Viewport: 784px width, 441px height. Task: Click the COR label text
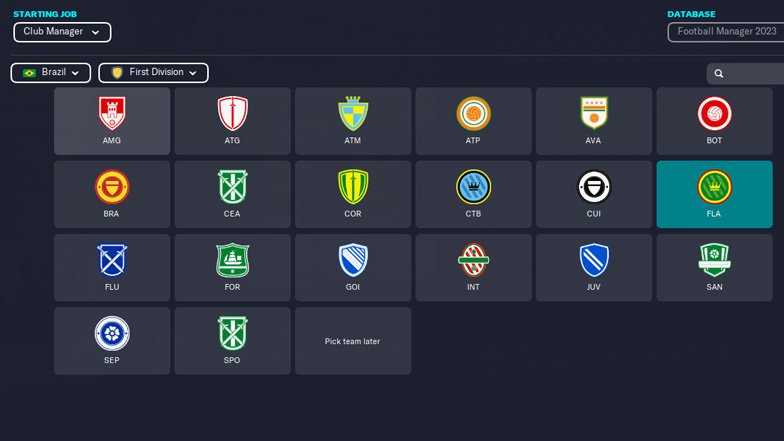(x=352, y=214)
